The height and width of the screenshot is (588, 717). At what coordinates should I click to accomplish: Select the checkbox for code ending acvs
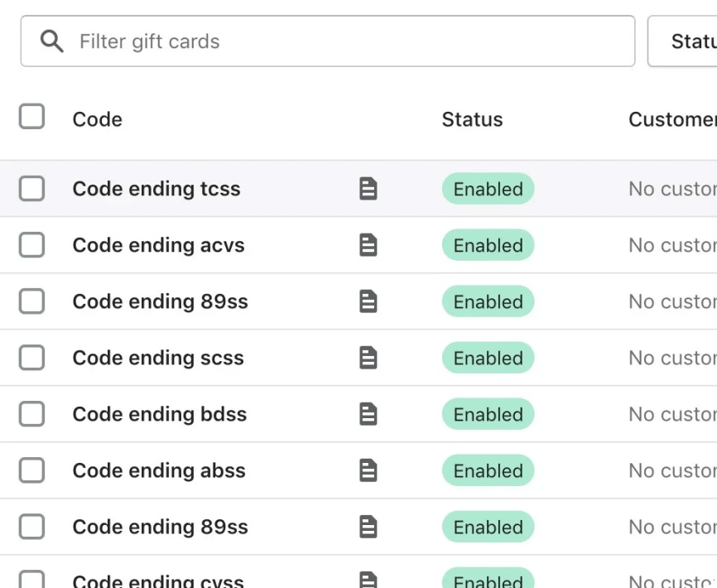pos(31,245)
